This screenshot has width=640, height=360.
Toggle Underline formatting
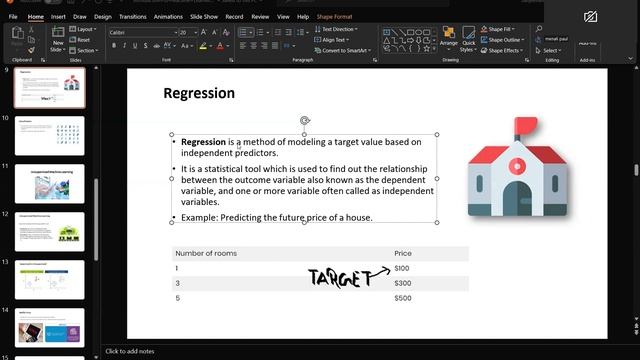(x=135, y=46)
